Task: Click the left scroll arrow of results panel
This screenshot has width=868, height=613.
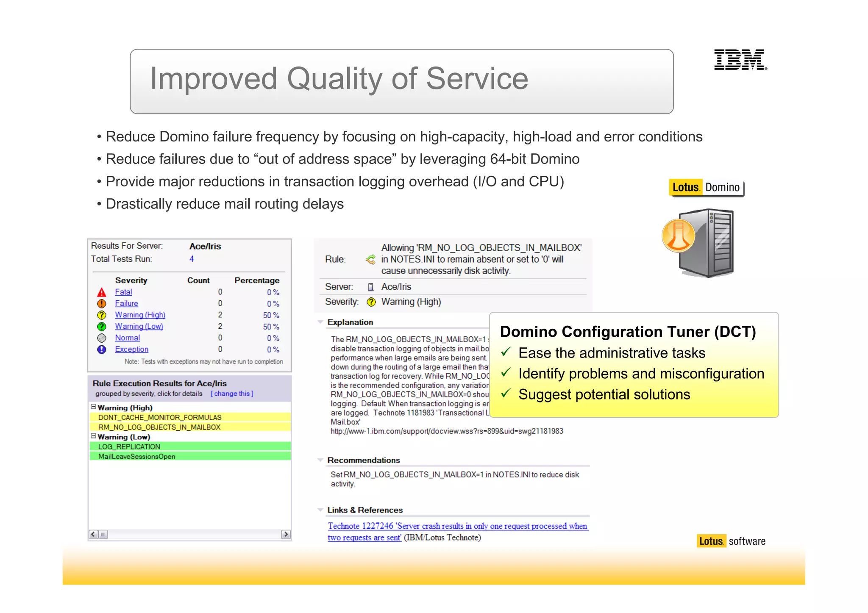Action: tap(93, 535)
